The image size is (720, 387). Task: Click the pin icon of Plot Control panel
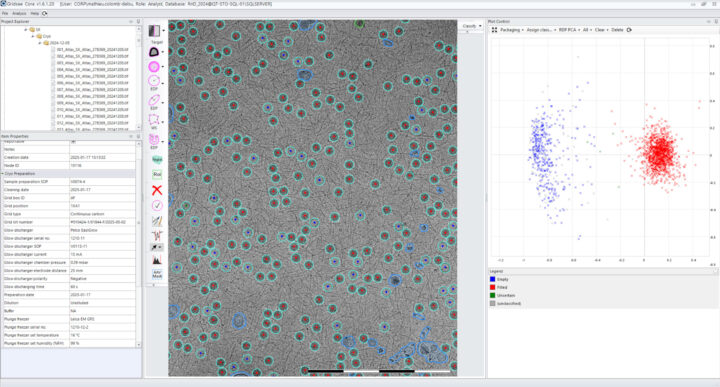point(716,22)
